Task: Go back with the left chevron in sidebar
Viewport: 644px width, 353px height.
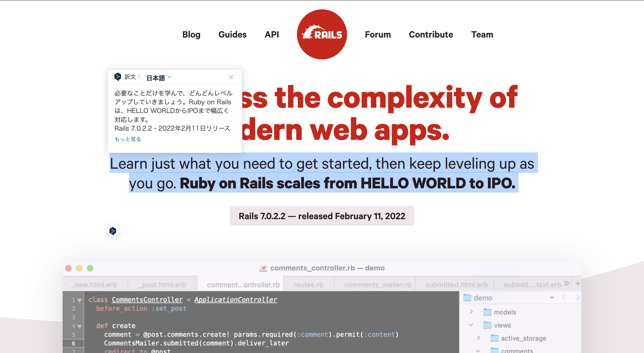Action: (564, 298)
